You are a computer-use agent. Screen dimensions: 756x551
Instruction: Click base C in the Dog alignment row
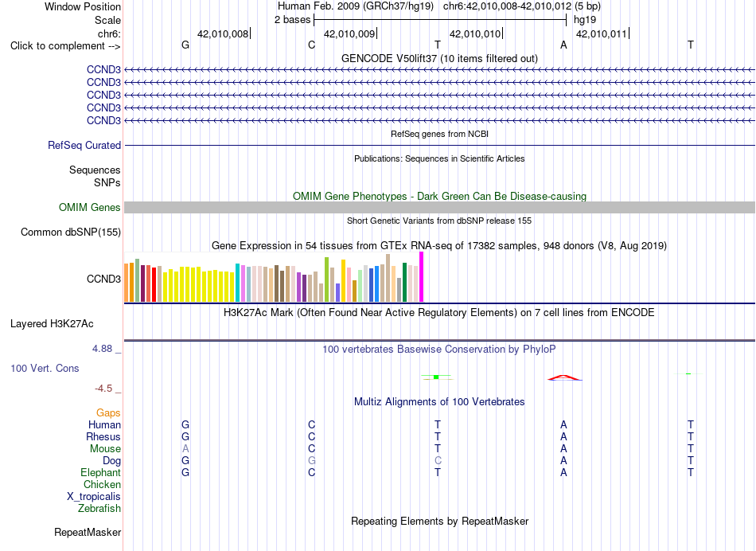click(438, 460)
